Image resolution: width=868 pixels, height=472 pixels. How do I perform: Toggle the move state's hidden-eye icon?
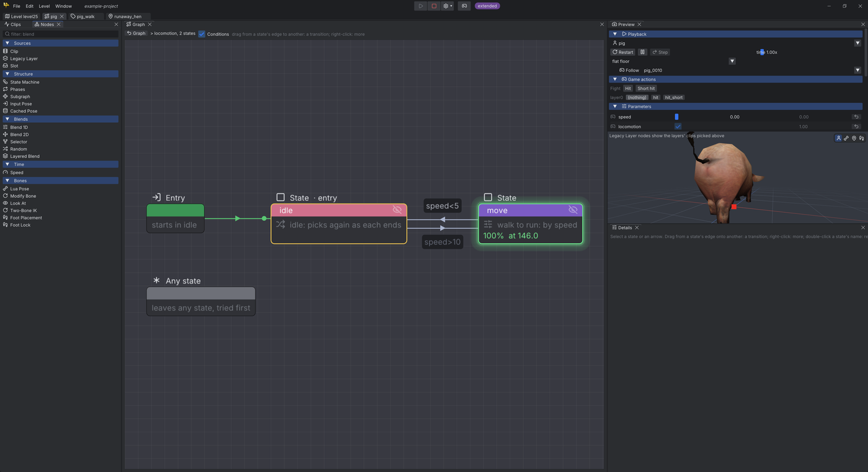[573, 210]
